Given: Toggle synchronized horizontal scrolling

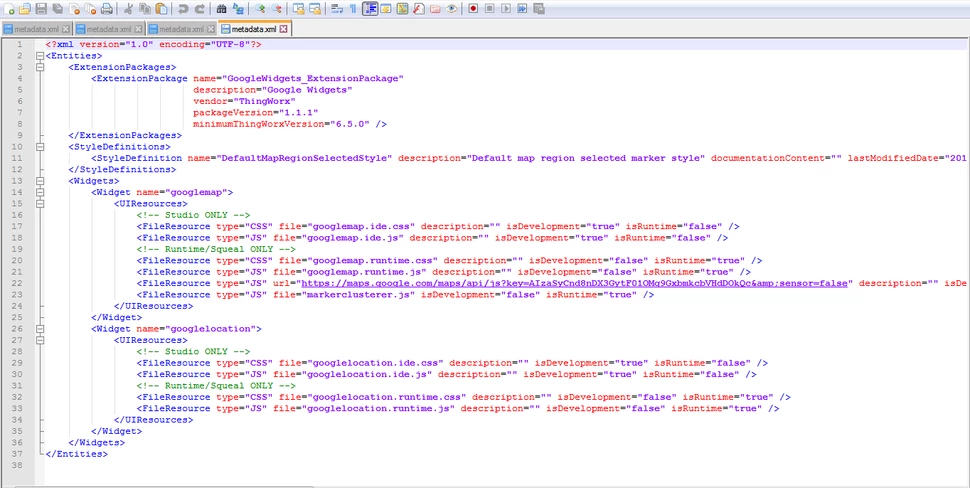Looking at the screenshot, I should 315,9.
